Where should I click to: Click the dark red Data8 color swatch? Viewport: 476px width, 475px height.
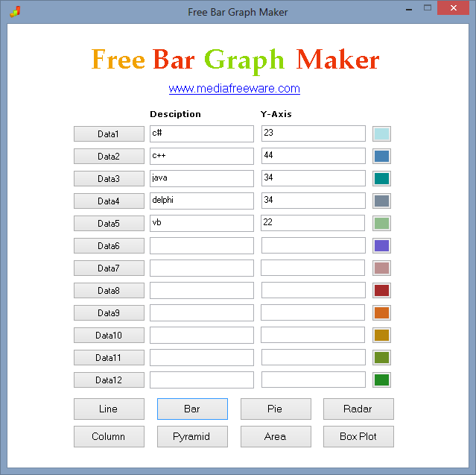tap(381, 291)
